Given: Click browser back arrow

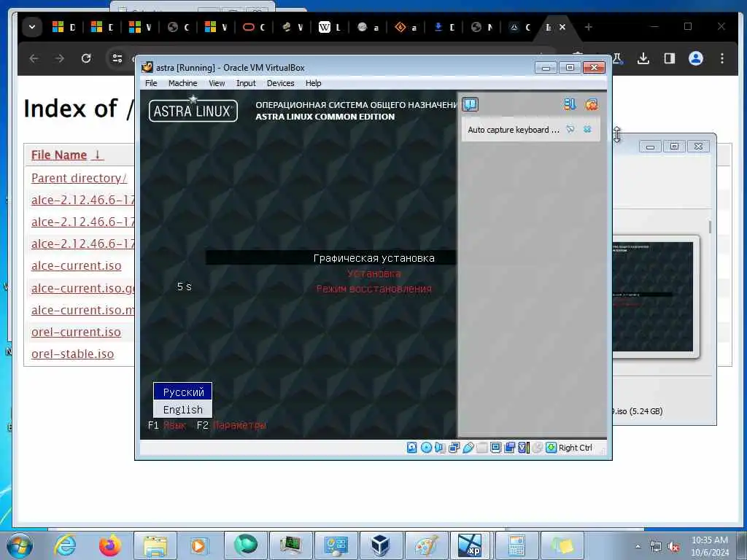Looking at the screenshot, I should [34, 58].
